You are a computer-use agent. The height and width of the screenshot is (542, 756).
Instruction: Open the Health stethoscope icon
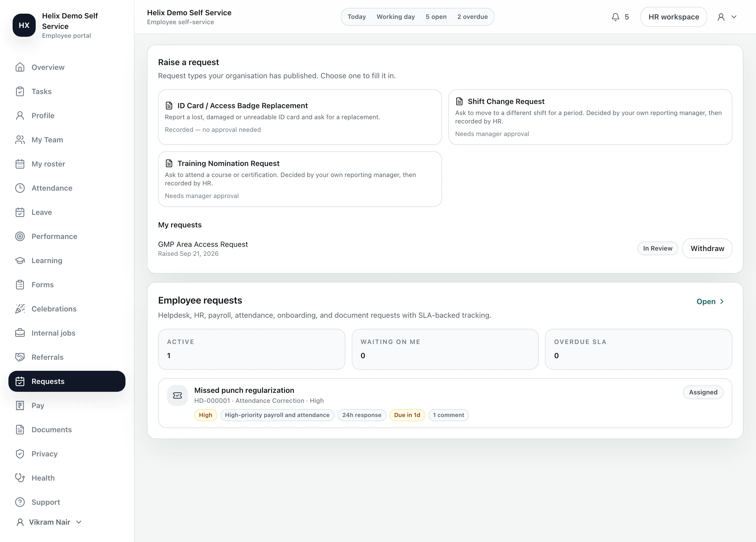pos(20,478)
